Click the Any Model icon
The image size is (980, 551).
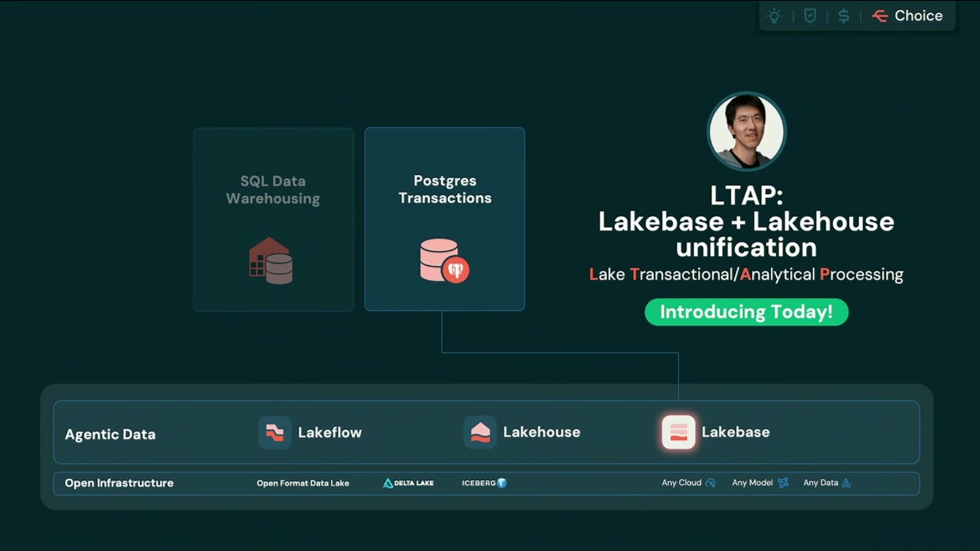pyautogui.click(x=782, y=483)
